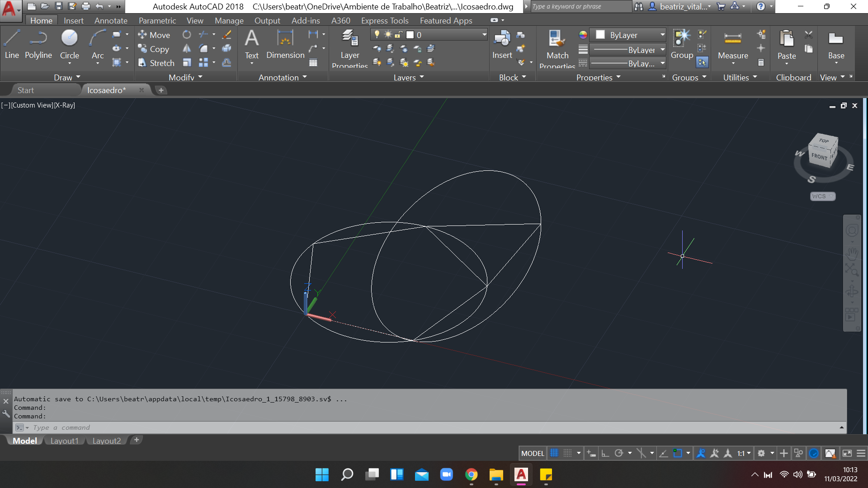Click the keyword search box
Viewport: 868px width, 488px height.
581,6
